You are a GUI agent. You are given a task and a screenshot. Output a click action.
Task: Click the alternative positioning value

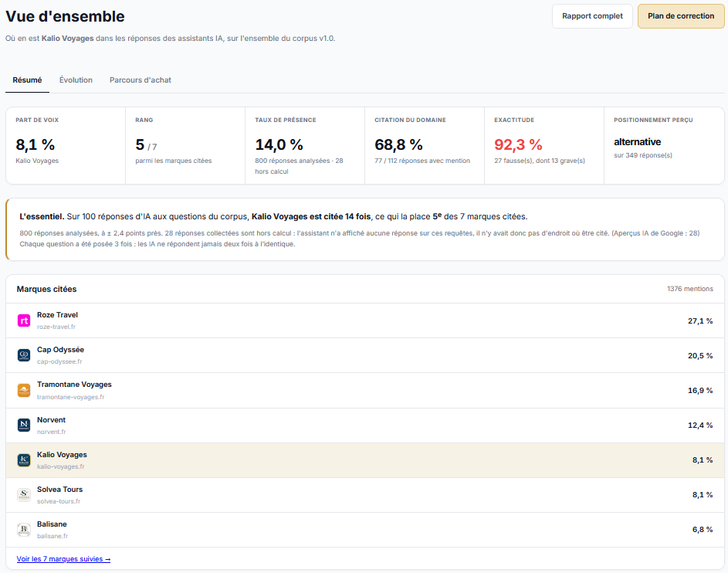coord(637,141)
